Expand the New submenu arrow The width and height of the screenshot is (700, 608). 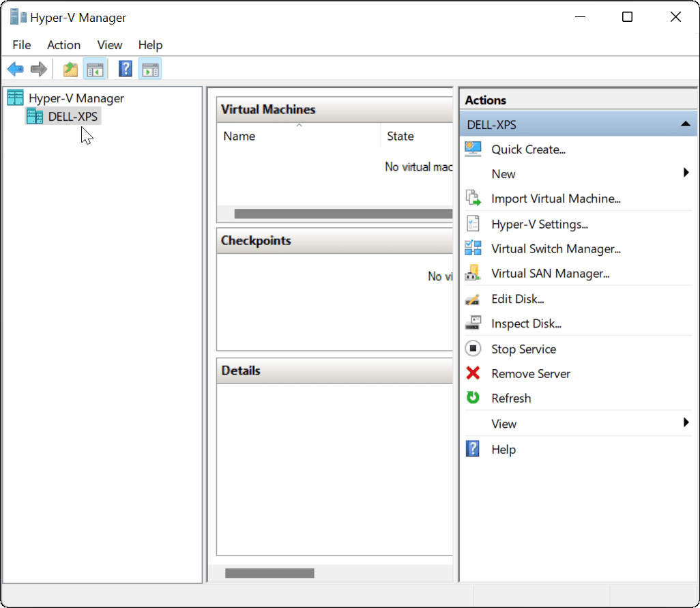[686, 173]
